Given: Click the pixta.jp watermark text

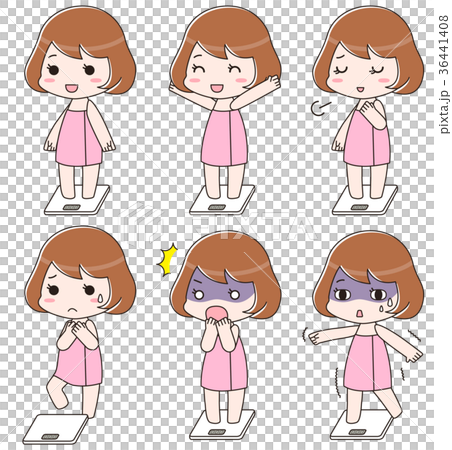Looking at the screenshot, I should [x=443, y=74].
